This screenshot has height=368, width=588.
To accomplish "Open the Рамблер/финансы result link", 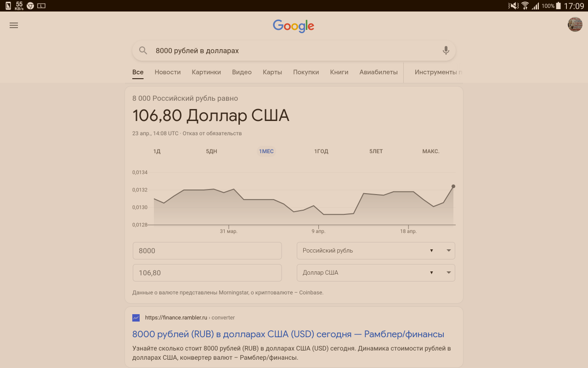I will click(288, 334).
